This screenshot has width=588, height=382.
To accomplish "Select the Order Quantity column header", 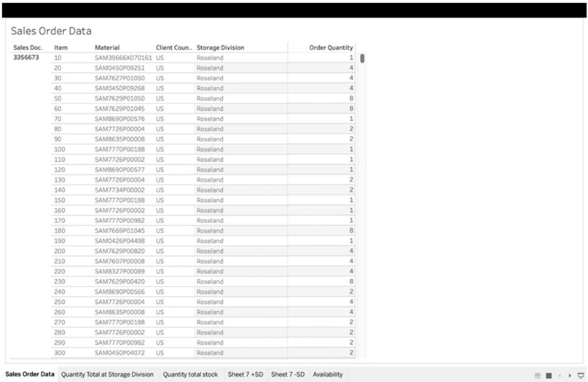I will point(331,47).
